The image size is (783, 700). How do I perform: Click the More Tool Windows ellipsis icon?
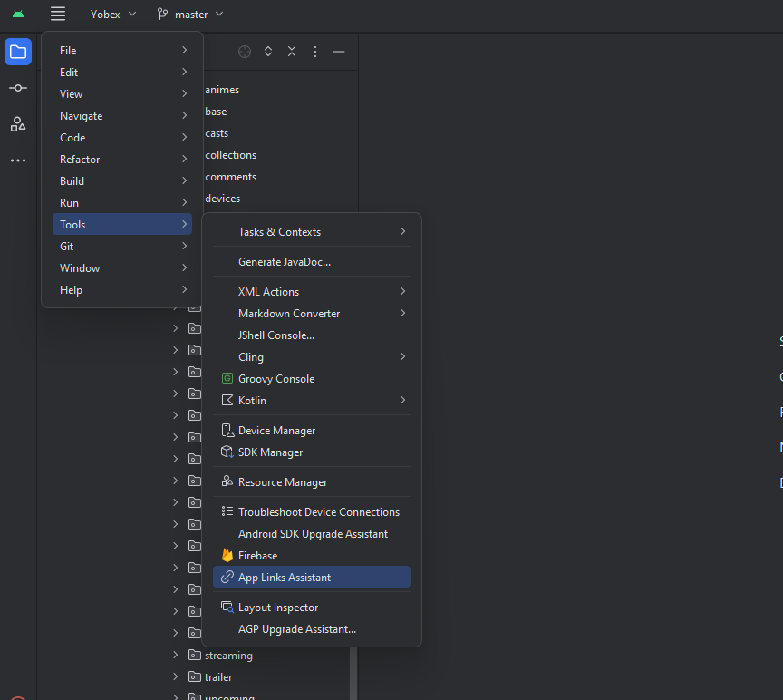[18, 160]
